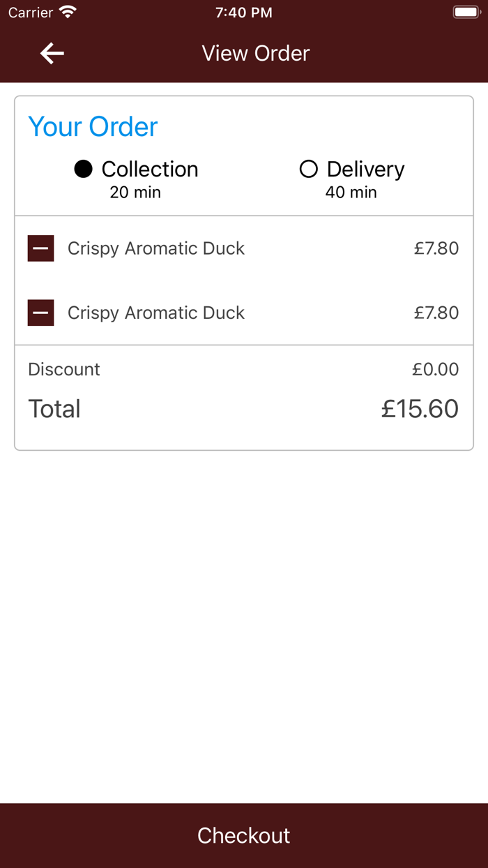The height and width of the screenshot is (868, 488).
Task: Tap the first item's £7.80 price
Action: point(436,248)
